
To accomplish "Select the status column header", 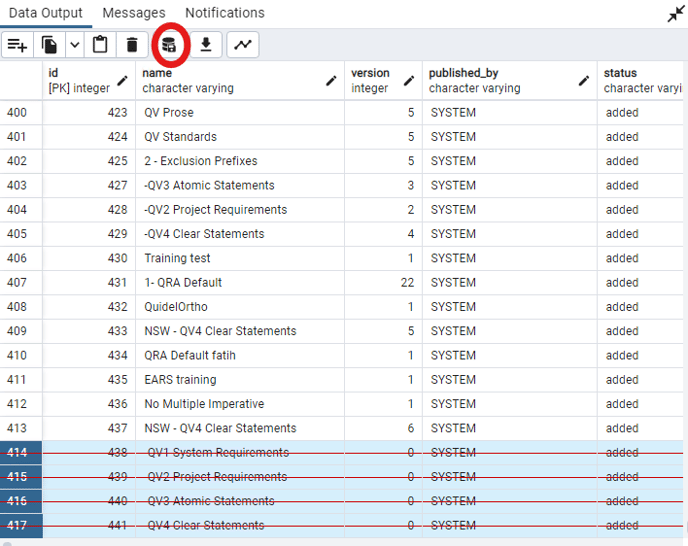I will click(640, 81).
